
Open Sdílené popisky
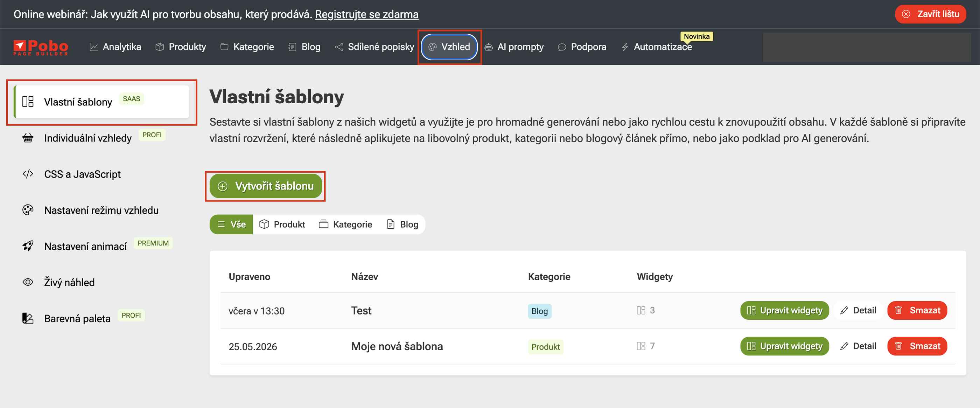(374, 47)
